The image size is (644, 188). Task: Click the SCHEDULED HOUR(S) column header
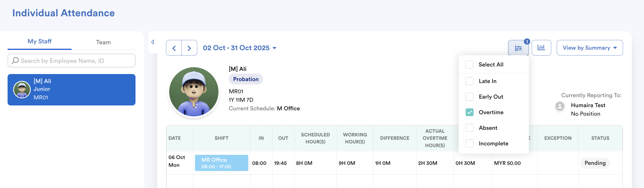315,138
